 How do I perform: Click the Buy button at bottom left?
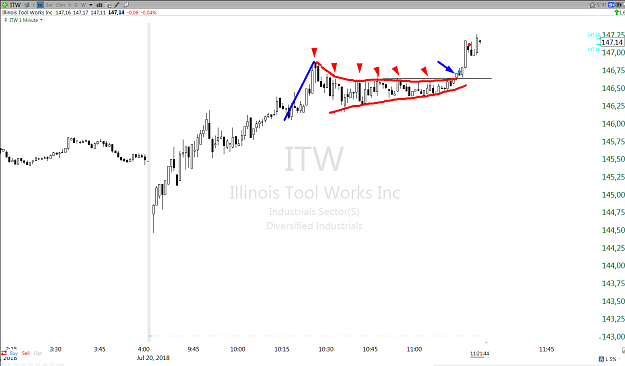tap(14, 353)
